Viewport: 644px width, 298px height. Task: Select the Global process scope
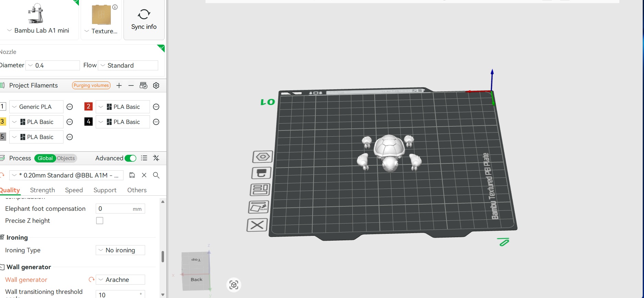[x=45, y=158]
